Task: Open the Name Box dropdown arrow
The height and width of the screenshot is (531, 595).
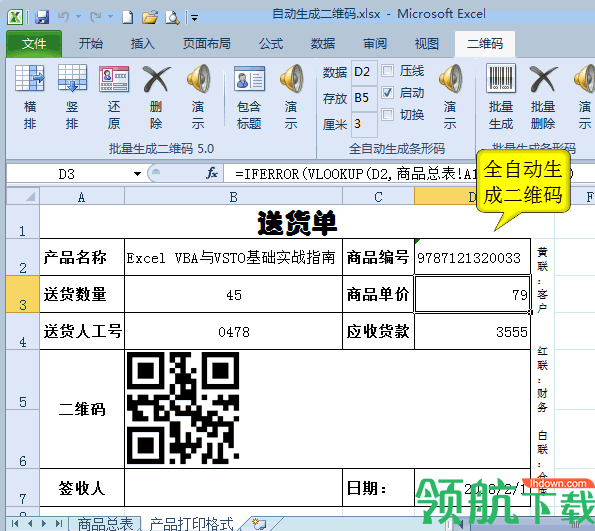Action: [137, 174]
